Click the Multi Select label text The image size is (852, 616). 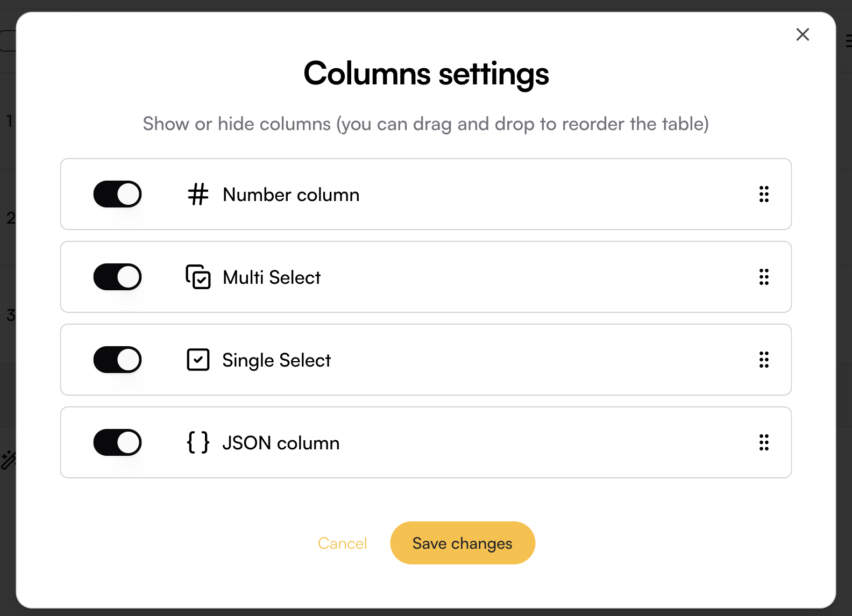272,277
